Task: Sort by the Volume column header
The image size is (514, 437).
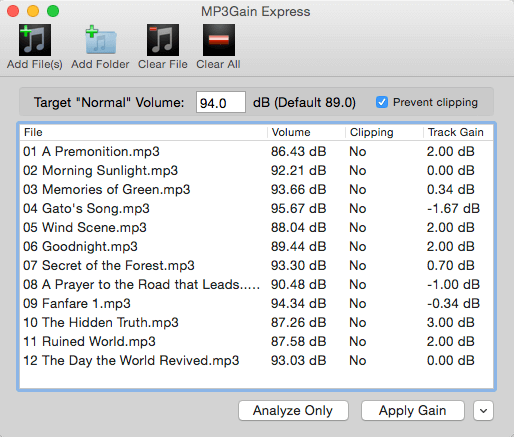Action: (306, 132)
